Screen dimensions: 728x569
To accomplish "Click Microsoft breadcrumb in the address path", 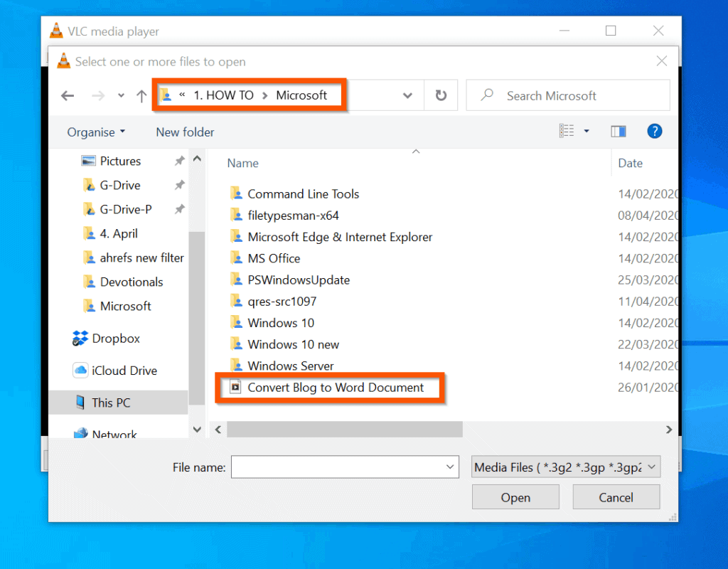I will [x=301, y=95].
